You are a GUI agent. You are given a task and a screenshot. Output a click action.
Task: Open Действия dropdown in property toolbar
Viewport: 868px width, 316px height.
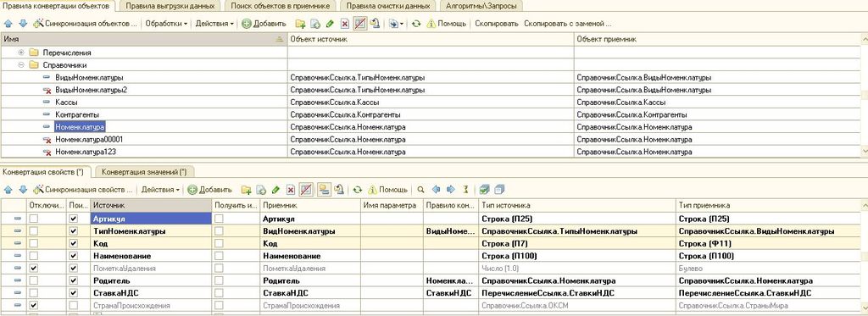pos(160,189)
